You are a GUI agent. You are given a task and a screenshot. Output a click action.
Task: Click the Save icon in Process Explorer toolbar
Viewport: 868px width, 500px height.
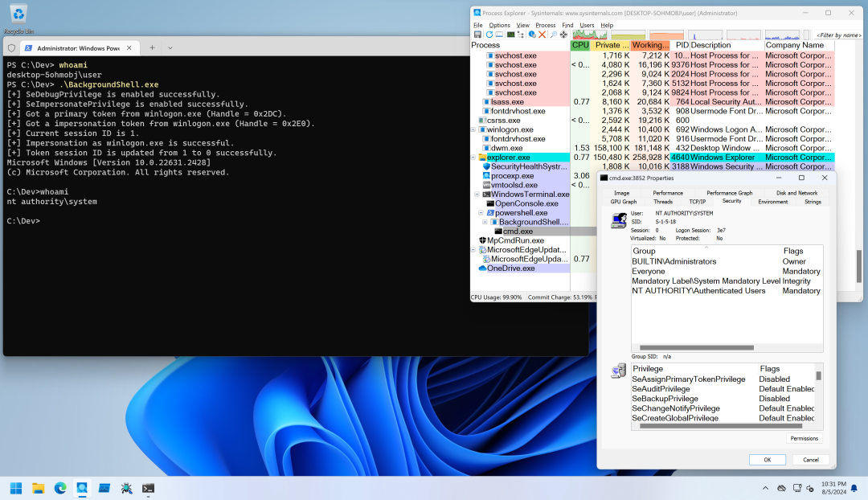tap(477, 35)
